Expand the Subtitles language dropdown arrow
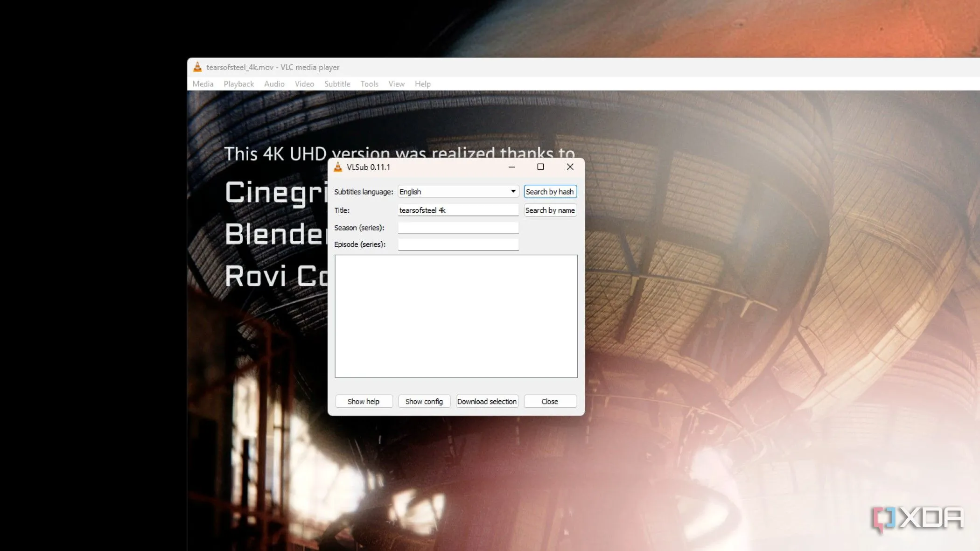980x551 pixels. coord(513,191)
